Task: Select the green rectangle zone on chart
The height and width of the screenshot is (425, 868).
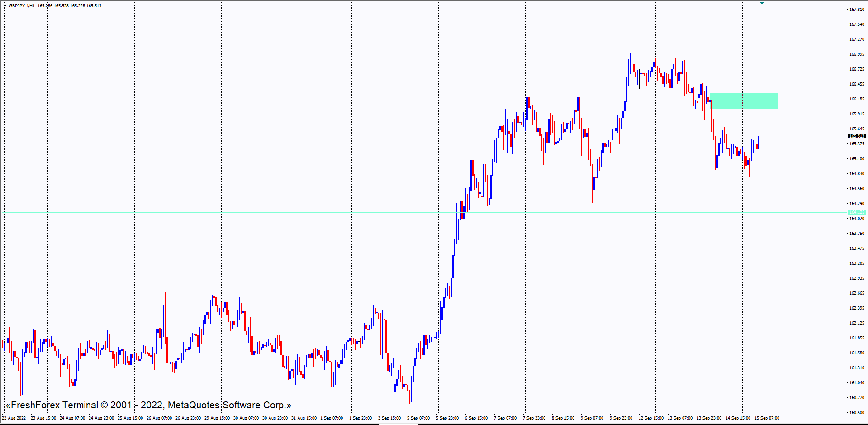Action: pos(744,101)
